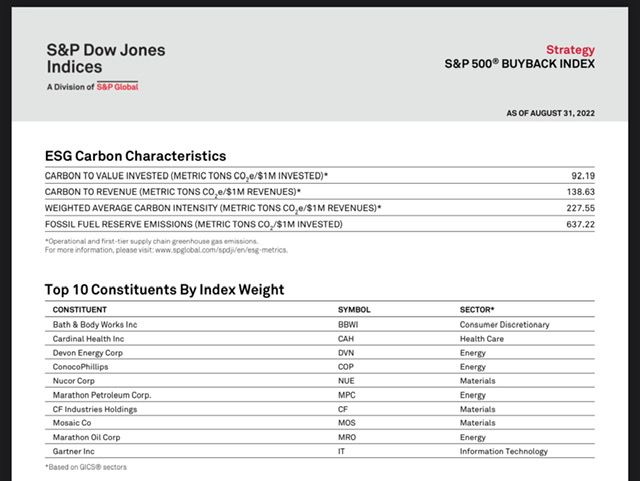Click the red Strategy label
Viewport: 640px width, 481px height.
point(570,49)
